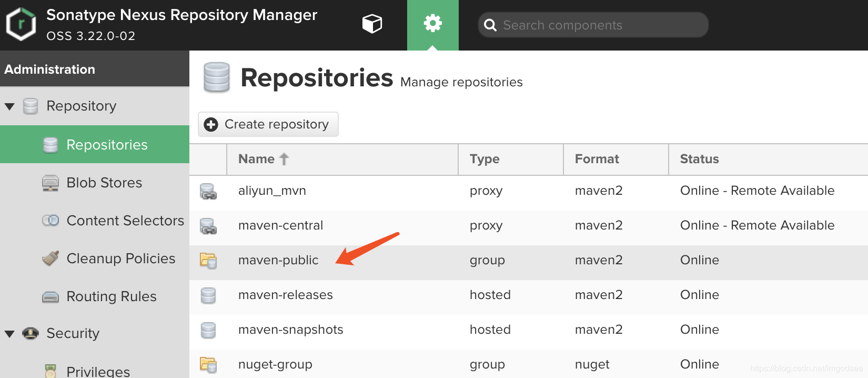Sort by the Status column header
868x378 pixels.
coord(699,159)
